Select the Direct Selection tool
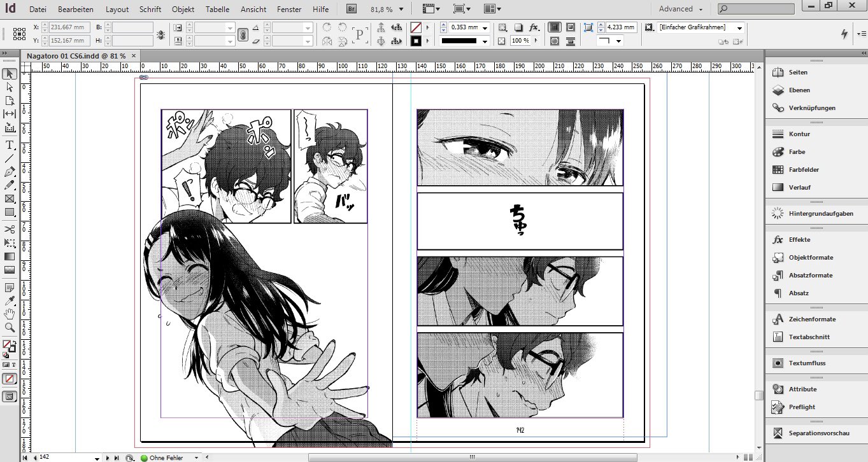Screen dimensions: 868x462 click(10, 87)
